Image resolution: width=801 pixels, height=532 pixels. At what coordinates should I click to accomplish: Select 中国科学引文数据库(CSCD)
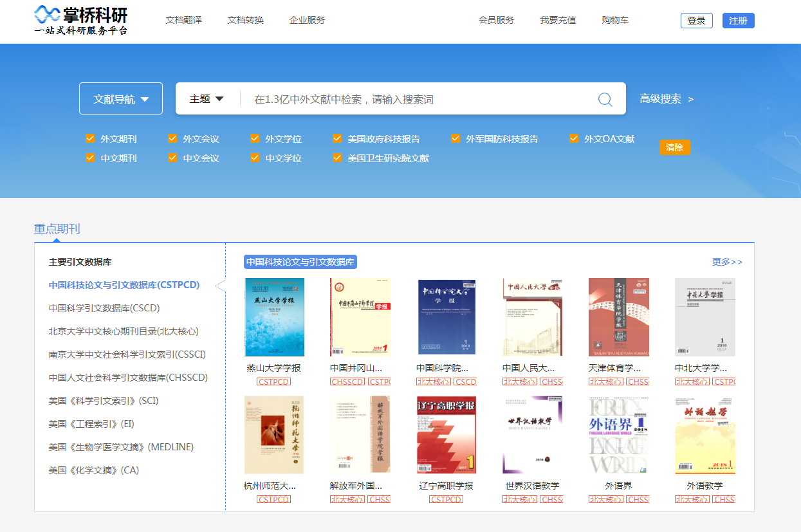(x=104, y=308)
